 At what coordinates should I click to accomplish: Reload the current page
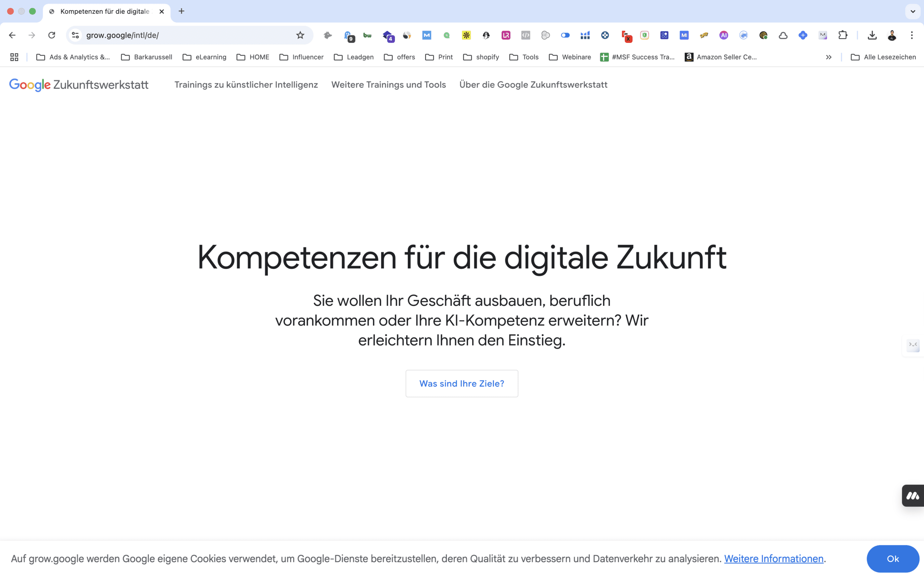(52, 35)
